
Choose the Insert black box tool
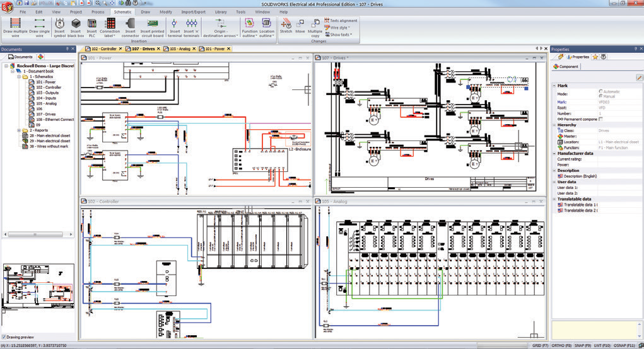pyautogui.click(x=76, y=24)
